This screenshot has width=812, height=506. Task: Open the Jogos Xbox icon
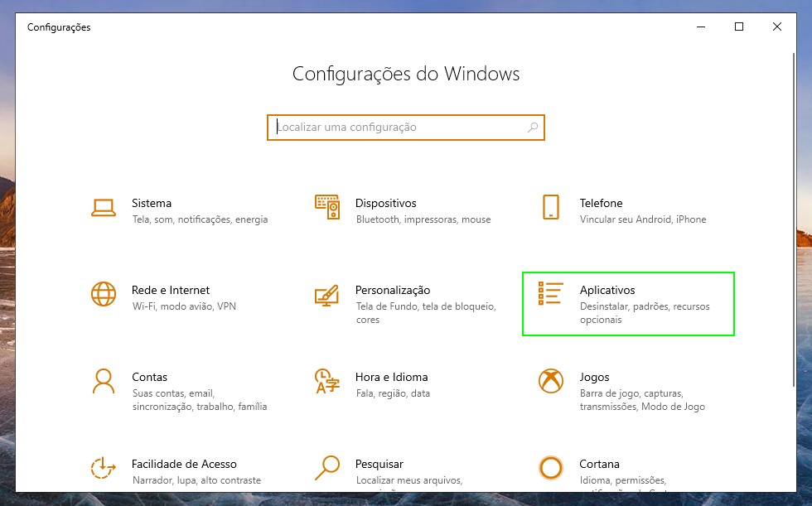click(550, 381)
